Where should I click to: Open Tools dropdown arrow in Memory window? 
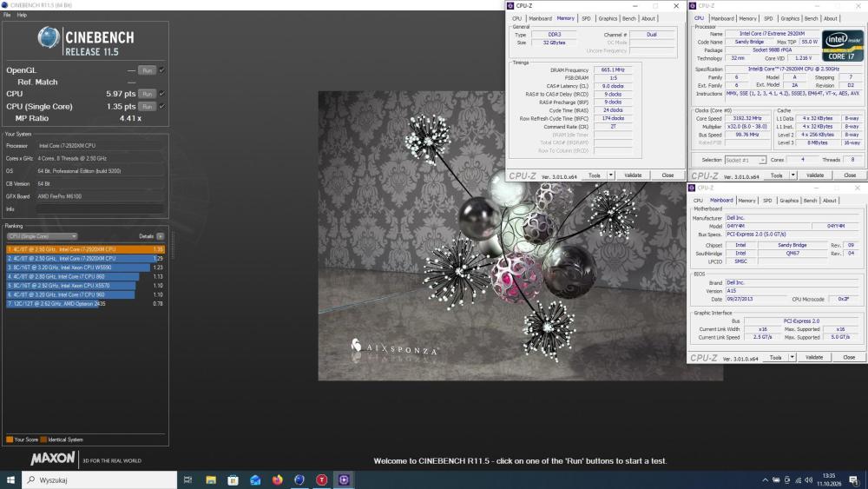pos(610,175)
